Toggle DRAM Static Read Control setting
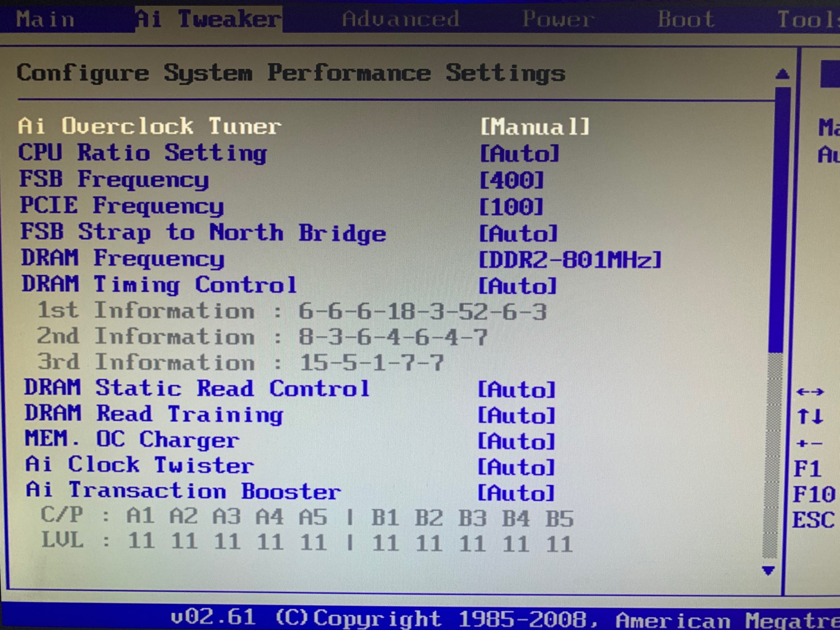This screenshot has width=840, height=630. click(x=197, y=388)
